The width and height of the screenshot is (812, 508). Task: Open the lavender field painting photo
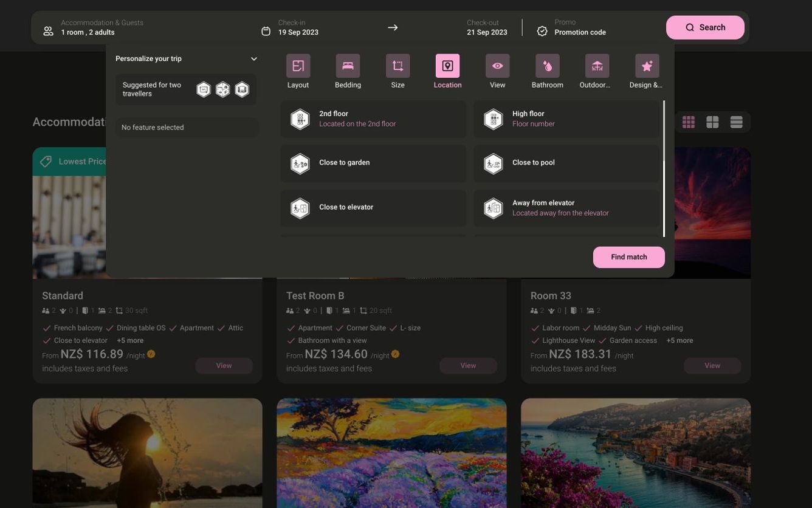(x=391, y=453)
